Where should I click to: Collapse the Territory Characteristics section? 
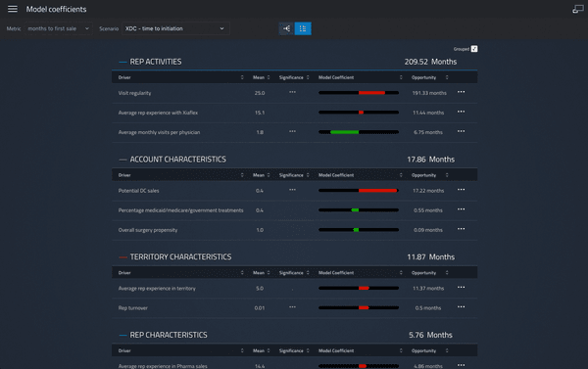pyautogui.click(x=122, y=257)
